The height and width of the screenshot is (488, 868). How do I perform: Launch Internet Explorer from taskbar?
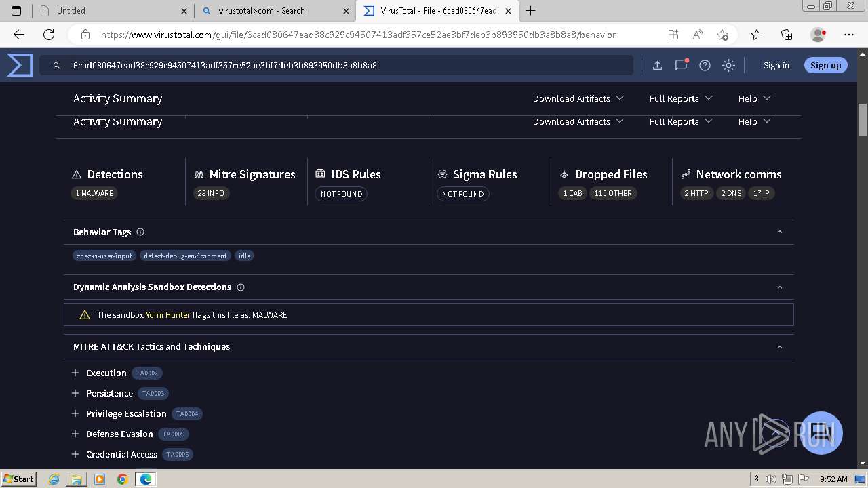tap(54, 479)
